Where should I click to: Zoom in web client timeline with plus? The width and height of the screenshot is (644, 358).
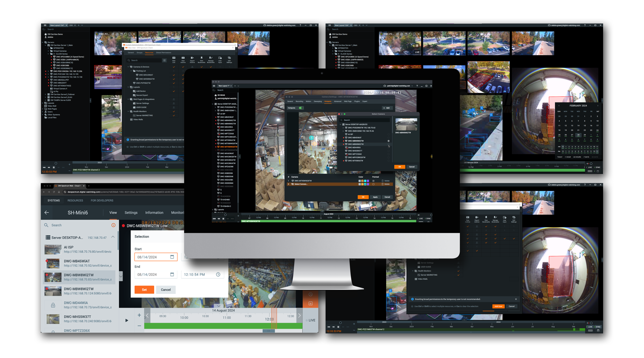click(139, 315)
